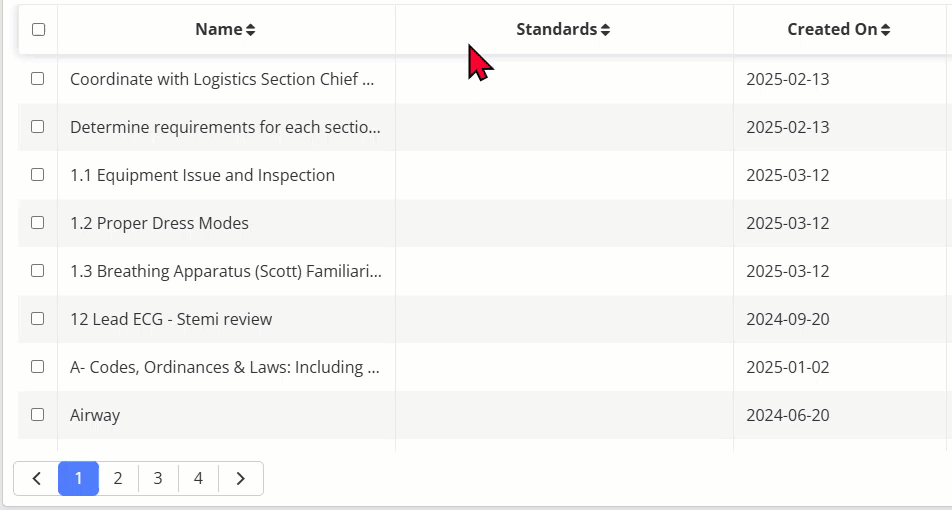Select current page 1 button
This screenshot has height=510, width=952.
78,478
